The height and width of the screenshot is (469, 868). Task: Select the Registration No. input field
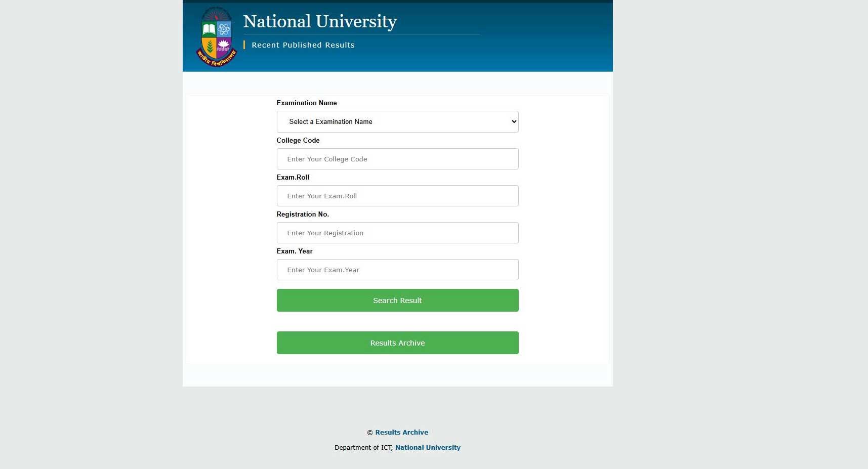tap(397, 233)
